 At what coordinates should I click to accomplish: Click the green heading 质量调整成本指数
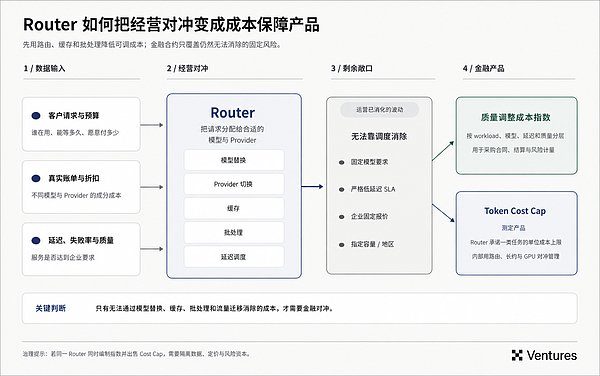515,117
